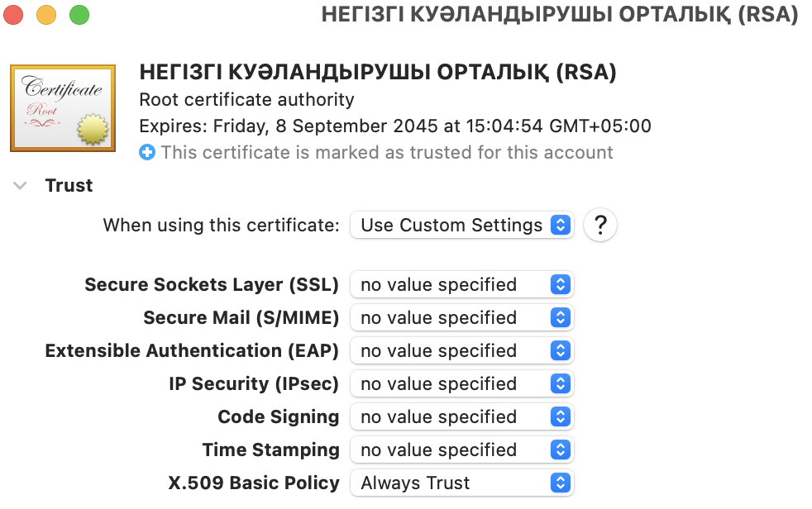Collapse the Trust section disclosure triangle
812x509 pixels.
pos(19,185)
